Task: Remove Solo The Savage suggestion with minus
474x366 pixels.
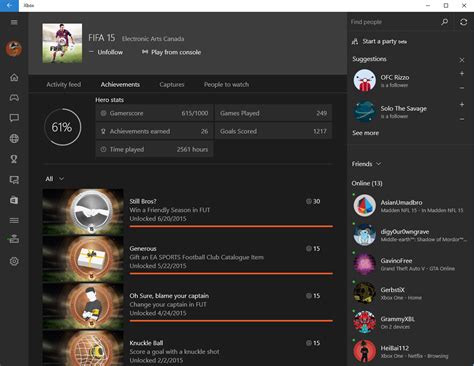Action: [462, 119]
